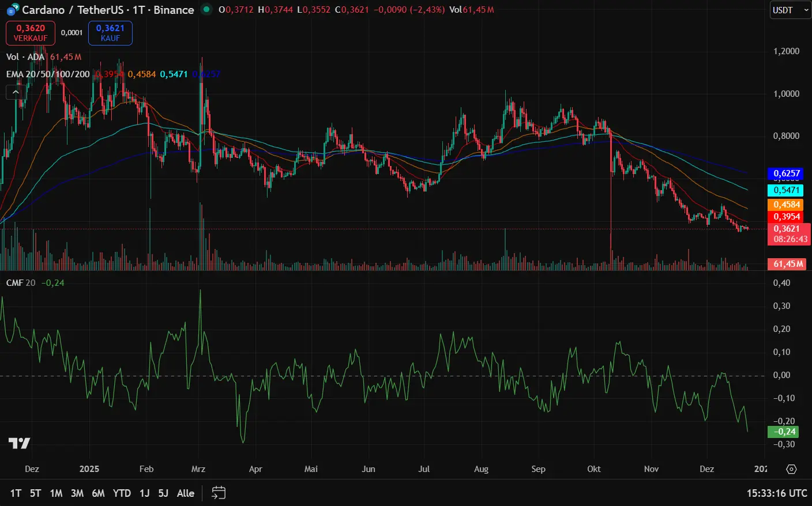Click the VERKAUF sell button
Image resolution: width=812 pixels, height=506 pixels.
[30, 33]
